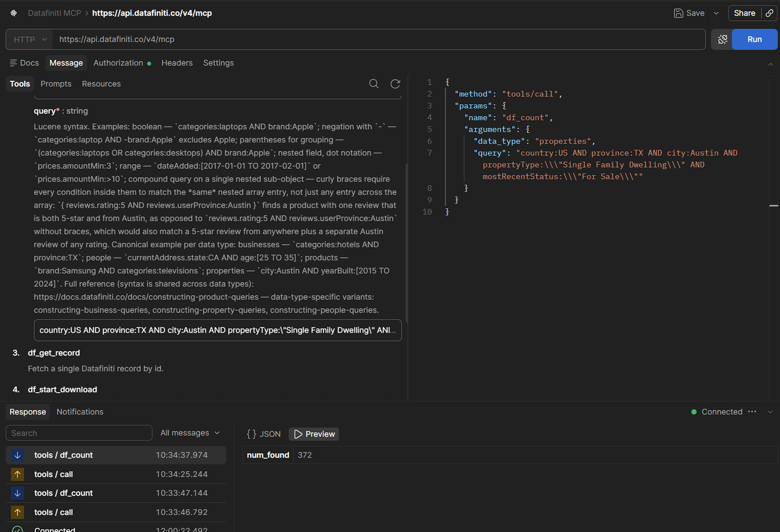Image resolution: width=780 pixels, height=532 pixels.
Task: Click the search magnifier icon in Tools panel
Action: point(374,83)
